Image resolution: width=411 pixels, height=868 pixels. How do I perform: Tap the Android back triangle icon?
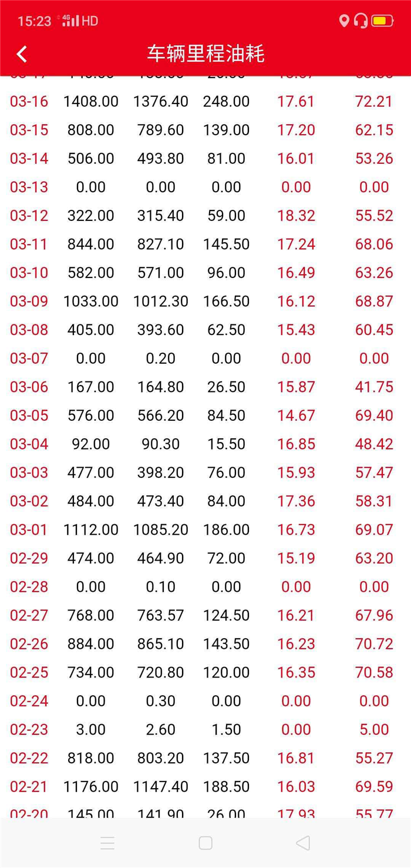coord(302,843)
